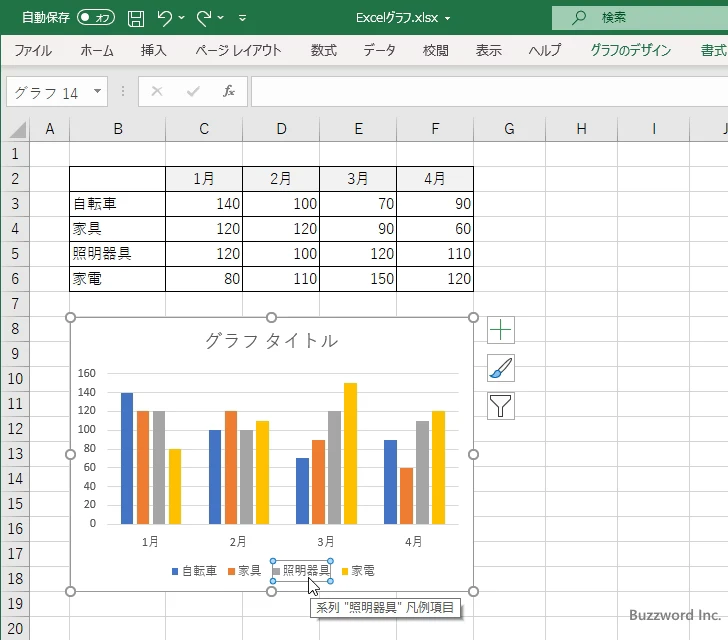Open the グラフのデザイン tab
Viewport: 728px width, 640px height.
[630, 50]
